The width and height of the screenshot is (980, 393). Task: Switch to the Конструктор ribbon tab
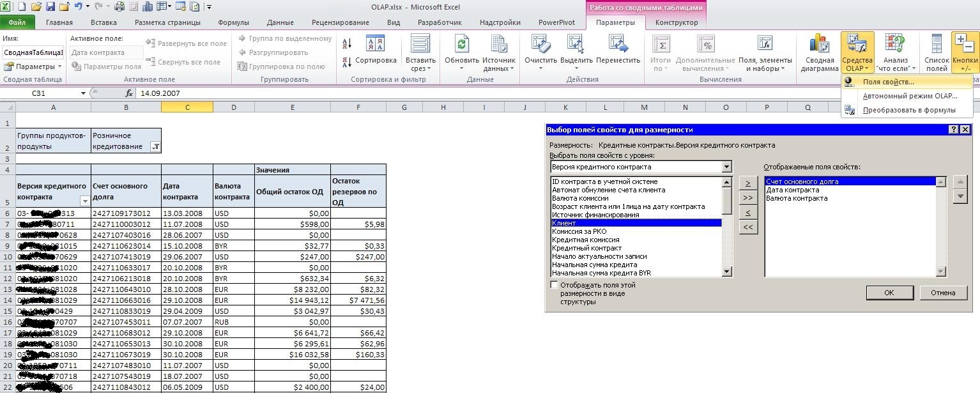(677, 22)
